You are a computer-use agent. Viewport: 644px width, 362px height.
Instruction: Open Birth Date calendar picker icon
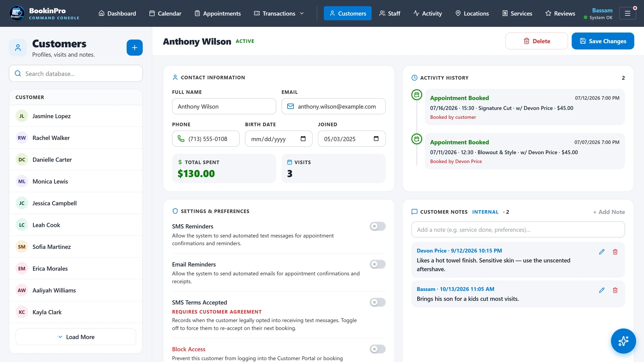point(303,139)
